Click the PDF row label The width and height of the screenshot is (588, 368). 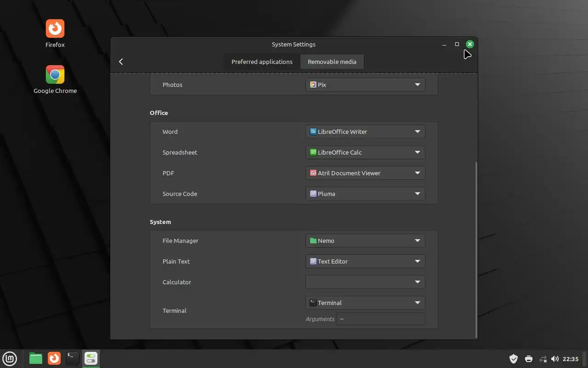click(x=168, y=173)
